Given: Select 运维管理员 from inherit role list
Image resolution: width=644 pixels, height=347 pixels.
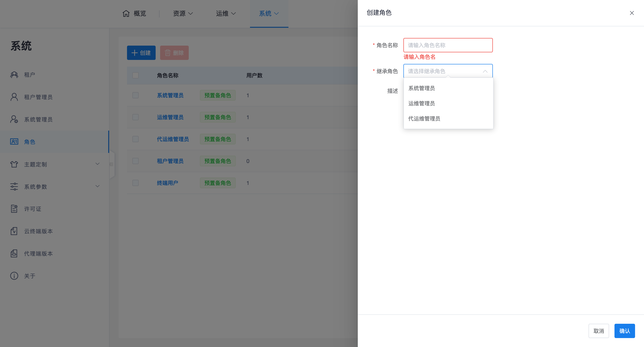Looking at the screenshot, I should coord(448,104).
